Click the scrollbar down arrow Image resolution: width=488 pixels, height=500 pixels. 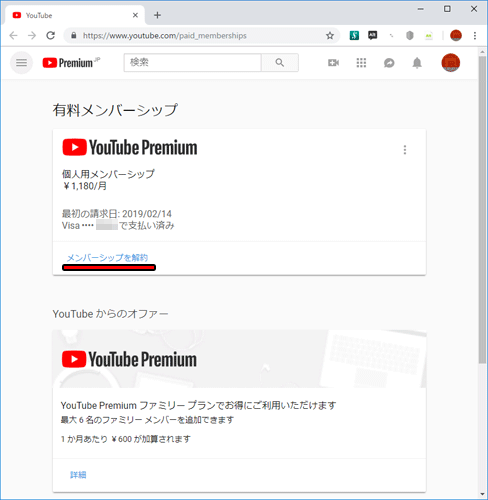tap(482, 494)
